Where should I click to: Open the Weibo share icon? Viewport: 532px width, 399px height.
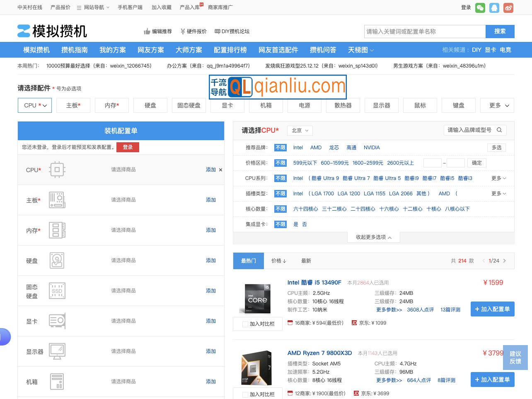pyautogui.click(x=508, y=7)
